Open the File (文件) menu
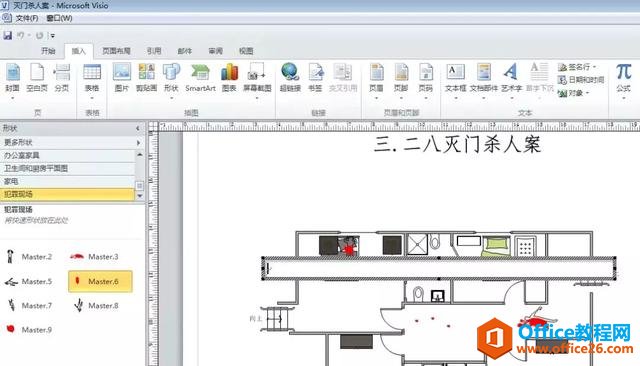Viewport: 640px width, 366px height. pyautogui.click(x=27, y=18)
